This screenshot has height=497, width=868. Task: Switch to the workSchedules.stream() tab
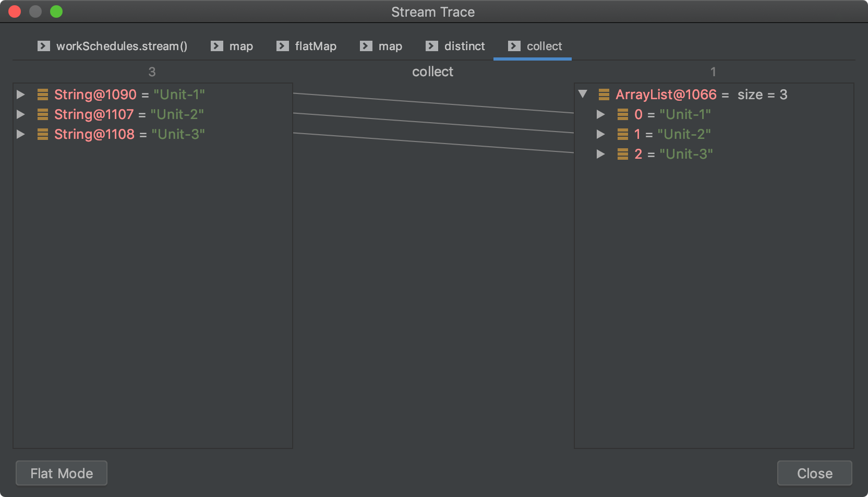pyautogui.click(x=113, y=46)
